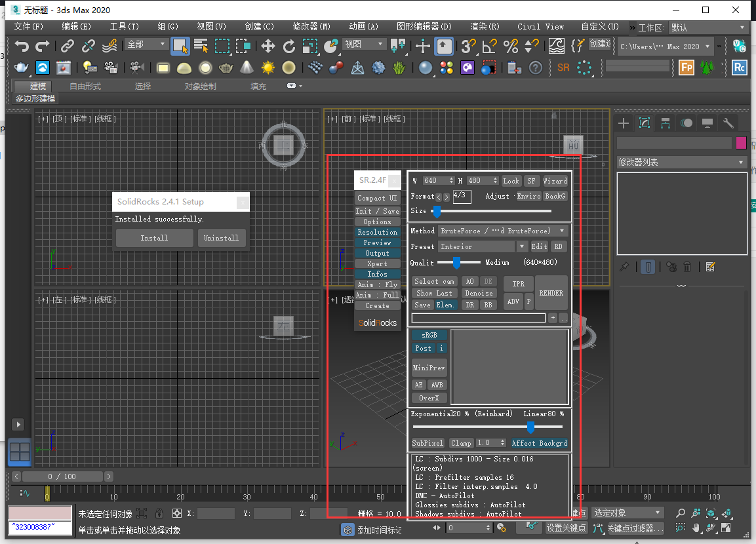Open the Motion panel icon
756x544 pixels.
click(686, 123)
